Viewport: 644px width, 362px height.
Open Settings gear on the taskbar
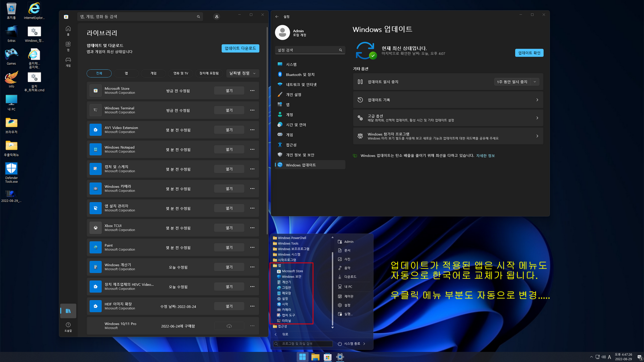click(340, 357)
